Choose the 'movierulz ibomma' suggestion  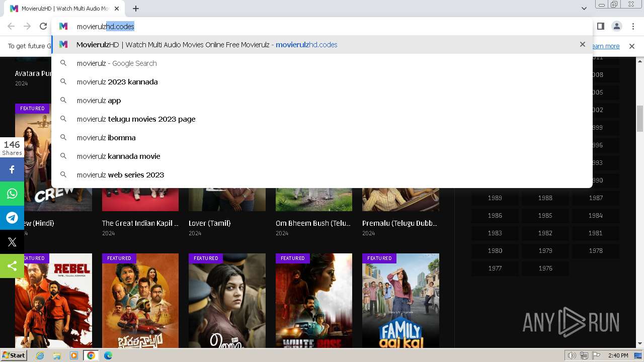[322, 138]
